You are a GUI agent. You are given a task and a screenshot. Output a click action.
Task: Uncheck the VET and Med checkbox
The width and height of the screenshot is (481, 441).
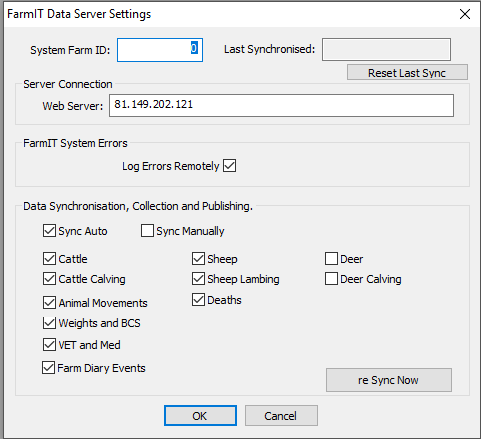click(49, 345)
